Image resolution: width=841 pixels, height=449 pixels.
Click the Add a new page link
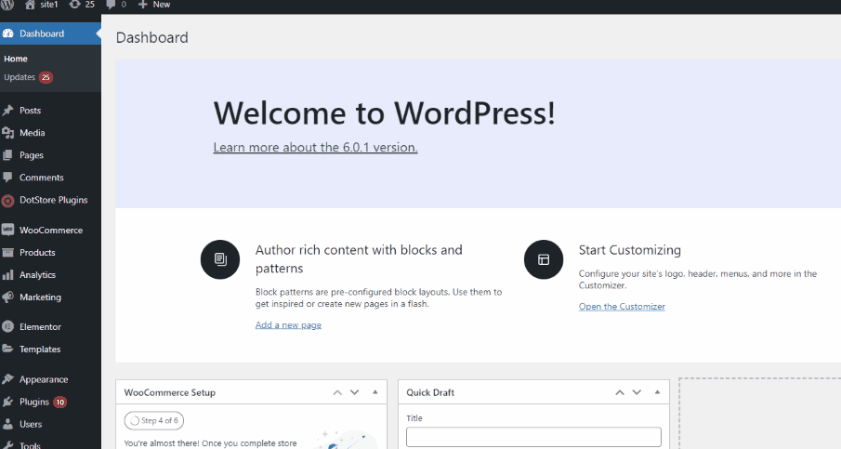tap(288, 325)
